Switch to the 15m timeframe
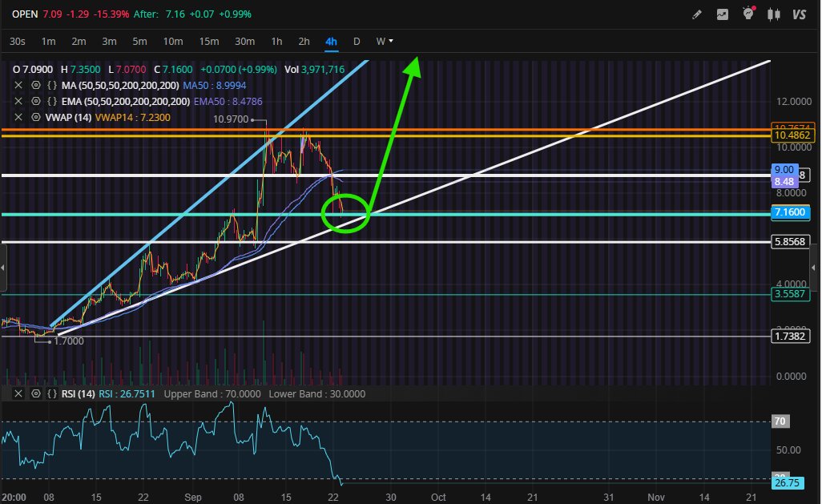The width and height of the screenshot is (822, 504). coord(208,42)
